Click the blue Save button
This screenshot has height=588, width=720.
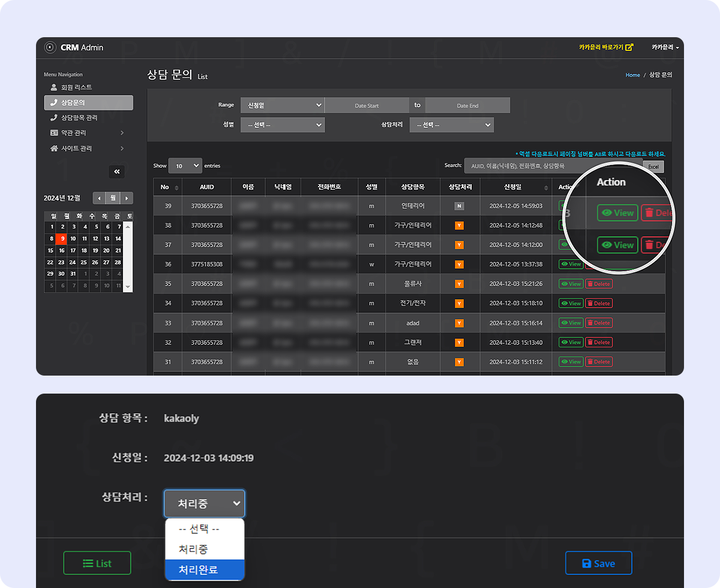[x=599, y=563]
